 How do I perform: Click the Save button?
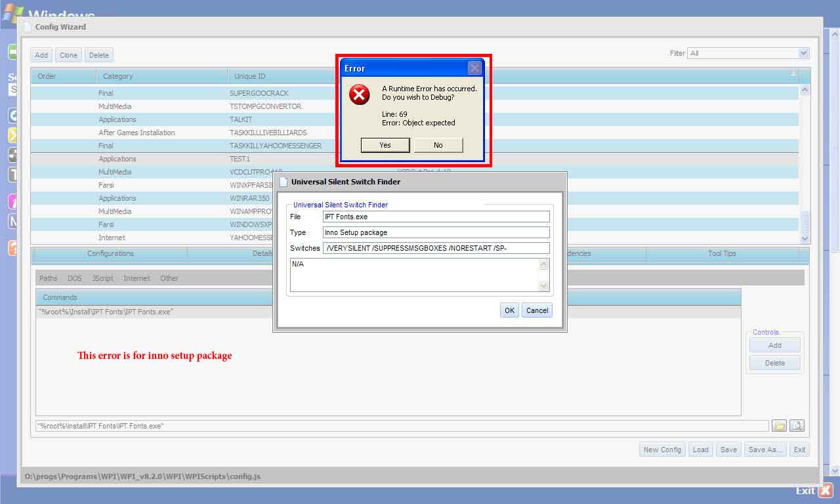click(x=728, y=450)
